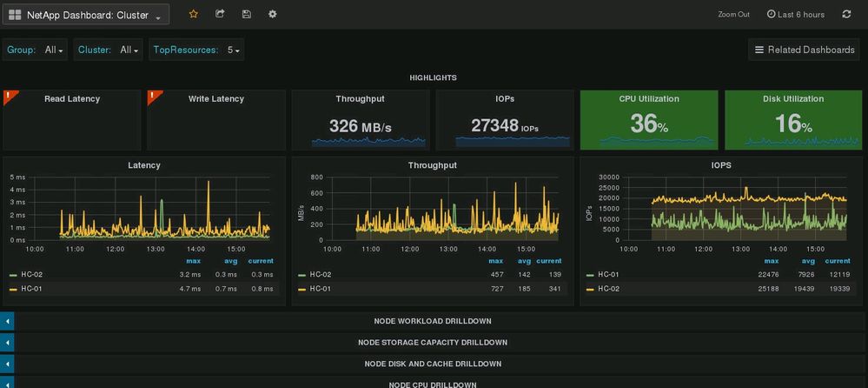Open the Related Dashboards menu
Viewport: 868px width, 388px height.
point(804,50)
